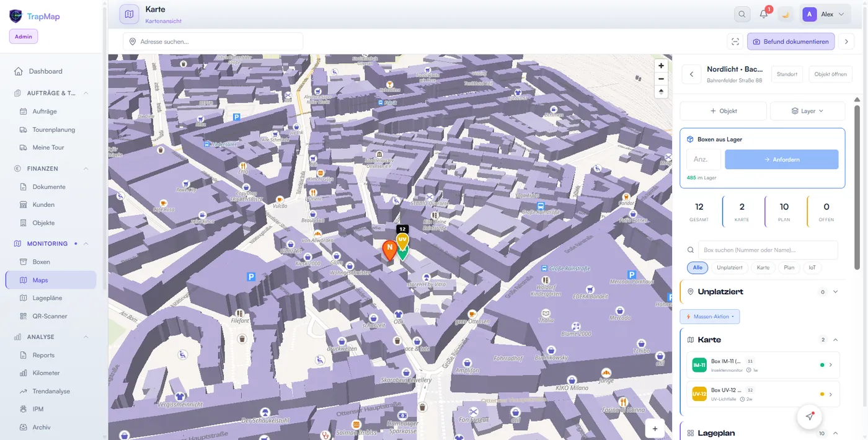This screenshot has width=868, height=440.
Task: Toggle fullscreen map view icon
Action: coord(735,42)
